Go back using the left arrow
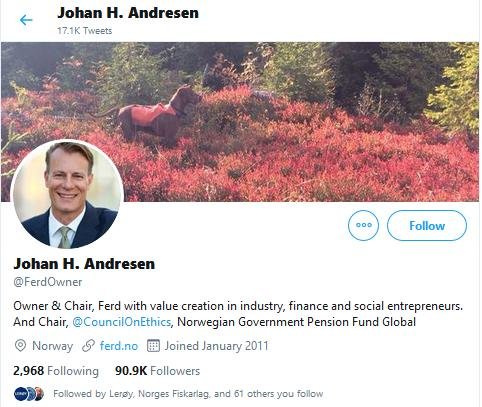 (x=26, y=20)
